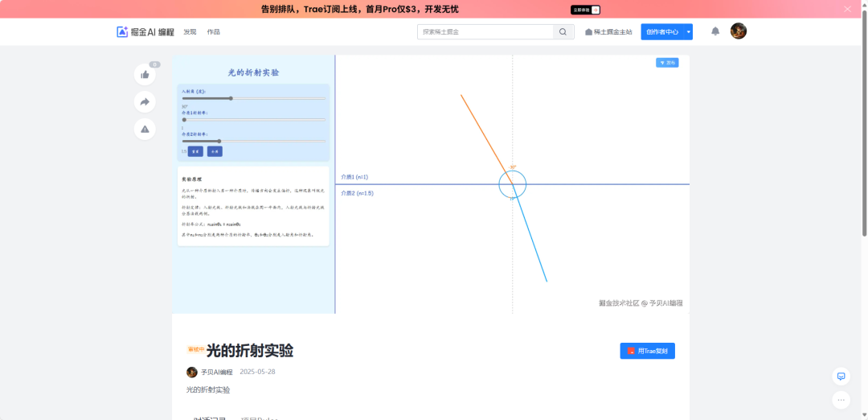Click the magnifier search icon
This screenshot has height=420, width=868.
coord(563,32)
